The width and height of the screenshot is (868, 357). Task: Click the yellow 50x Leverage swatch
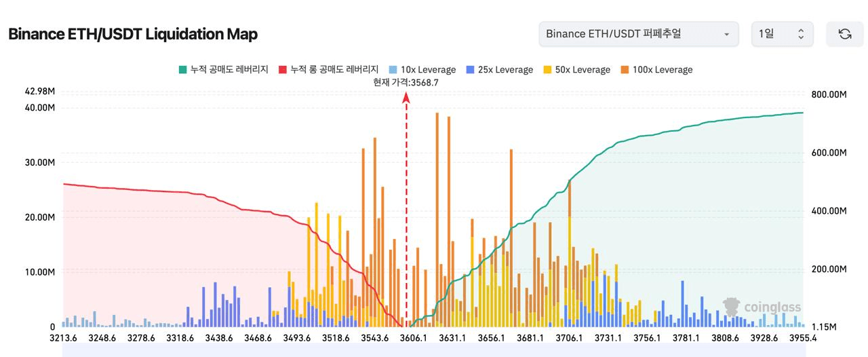[x=548, y=69]
